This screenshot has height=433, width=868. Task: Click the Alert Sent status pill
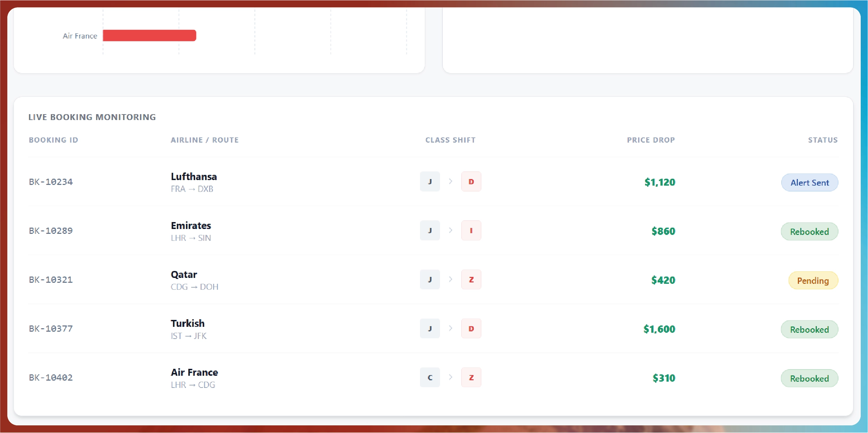tap(809, 182)
